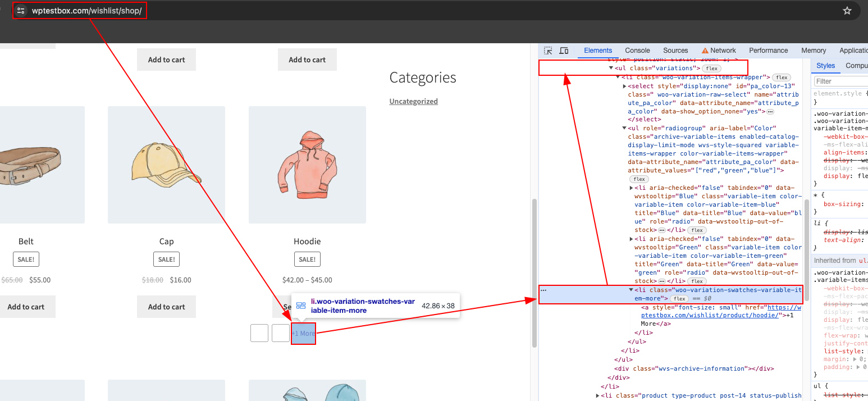Open the Sources tab
868x401 pixels.
click(x=675, y=51)
